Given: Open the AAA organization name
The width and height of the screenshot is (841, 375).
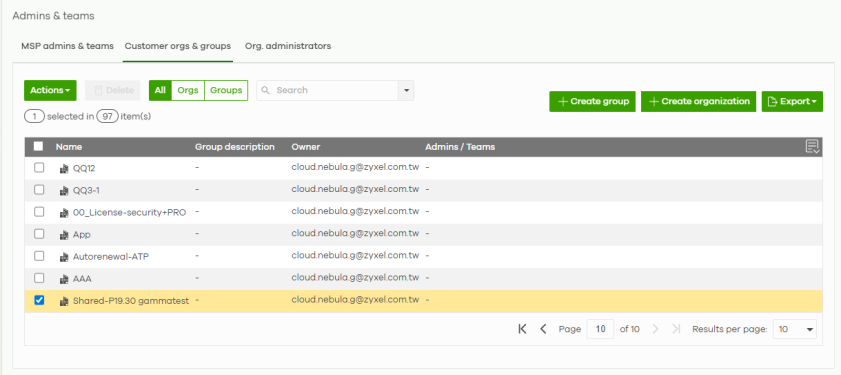Looking at the screenshot, I should pyautogui.click(x=82, y=279).
